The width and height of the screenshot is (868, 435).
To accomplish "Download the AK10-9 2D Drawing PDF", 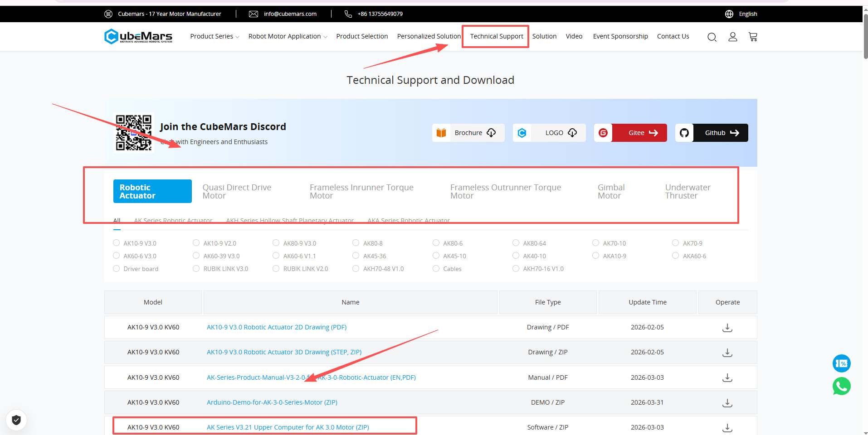I will pos(727,327).
